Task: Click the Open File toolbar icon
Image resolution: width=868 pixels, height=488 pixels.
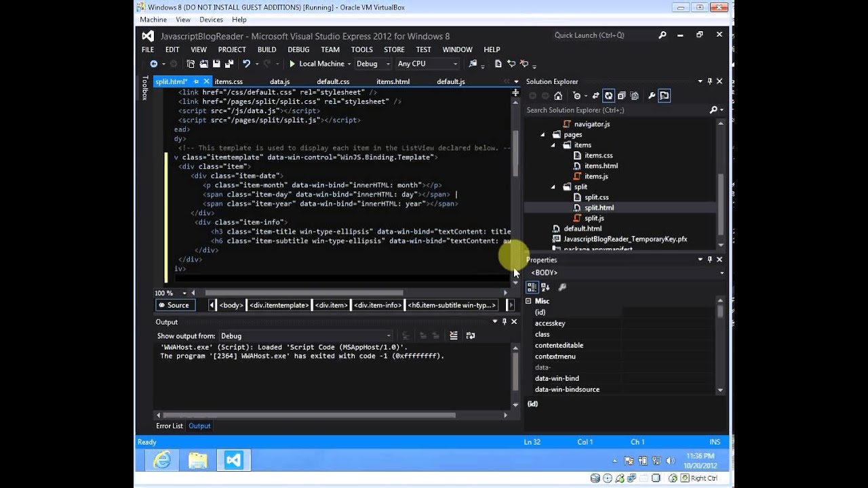Action: point(203,64)
